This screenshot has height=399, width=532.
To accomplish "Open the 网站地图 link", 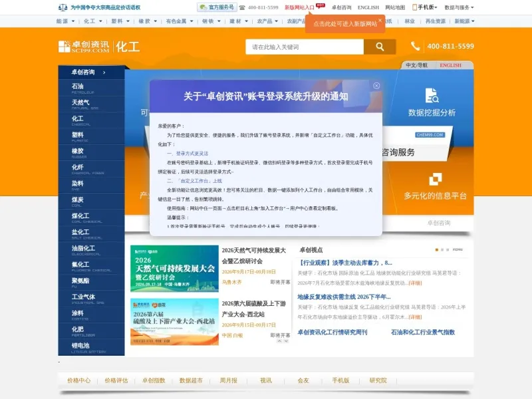I will [395, 7].
